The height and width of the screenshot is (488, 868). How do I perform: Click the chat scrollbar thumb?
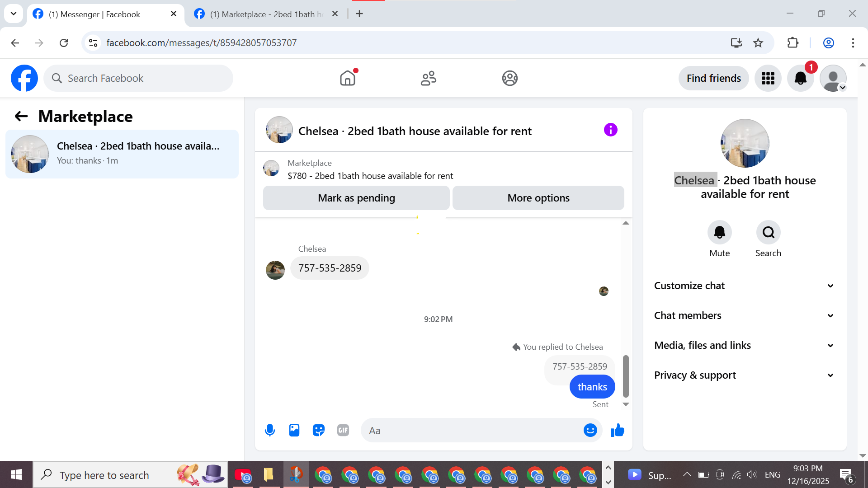coord(626,376)
